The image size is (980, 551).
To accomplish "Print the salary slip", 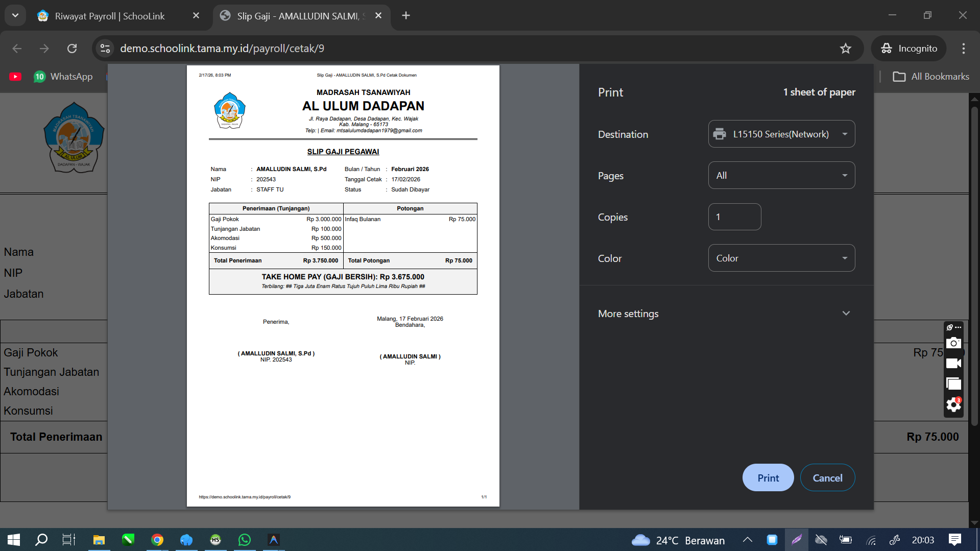I will coord(768,477).
